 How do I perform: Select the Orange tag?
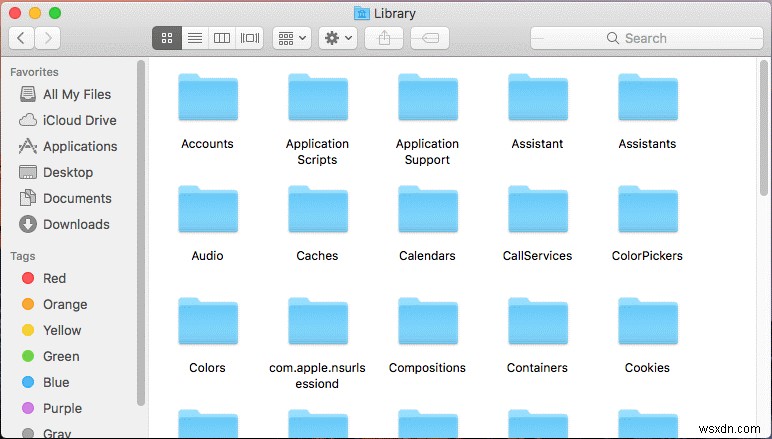[x=54, y=304]
